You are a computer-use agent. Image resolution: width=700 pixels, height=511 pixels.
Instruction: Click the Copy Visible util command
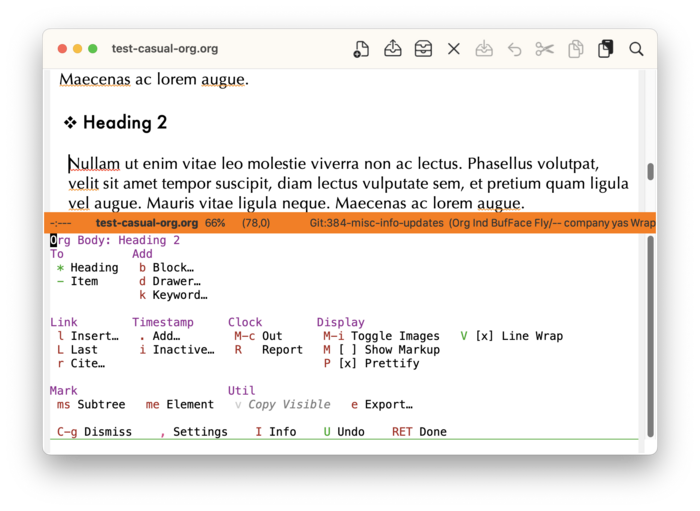pos(283,405)
